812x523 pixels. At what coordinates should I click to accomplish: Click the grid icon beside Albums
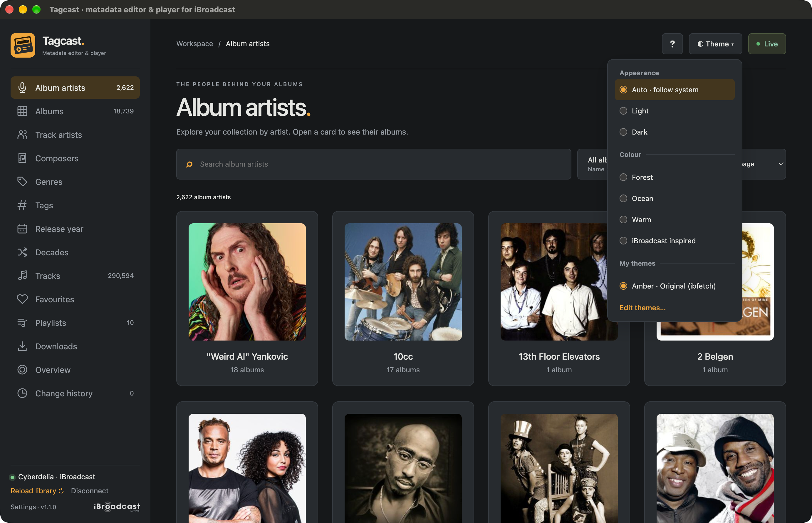point(22,111)
